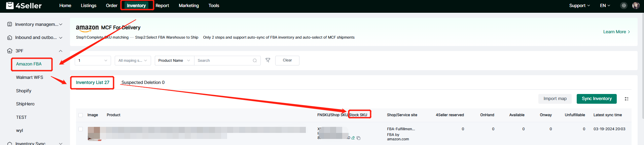Screen dimensions: 644x145
Task: Toggle the select-all header checkbox
Action: [81, 115]
